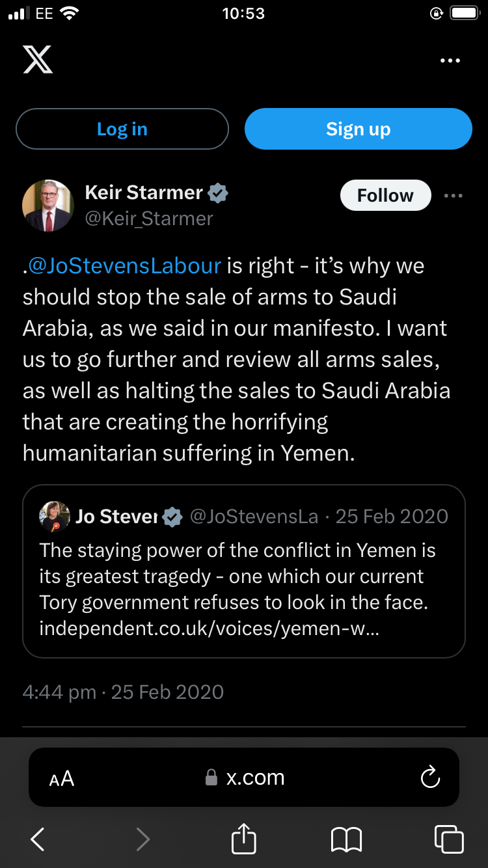Open Keir Starmer's profile picture

(x=47, y=206)
